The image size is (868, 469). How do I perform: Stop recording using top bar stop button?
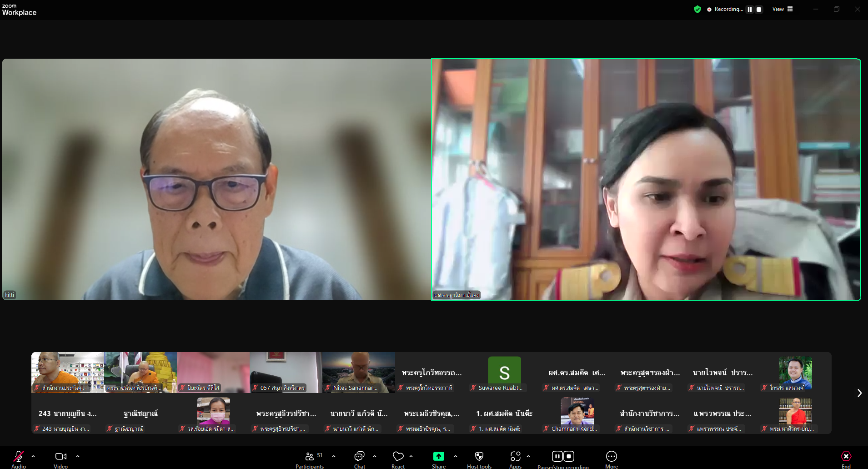(759, 9)
